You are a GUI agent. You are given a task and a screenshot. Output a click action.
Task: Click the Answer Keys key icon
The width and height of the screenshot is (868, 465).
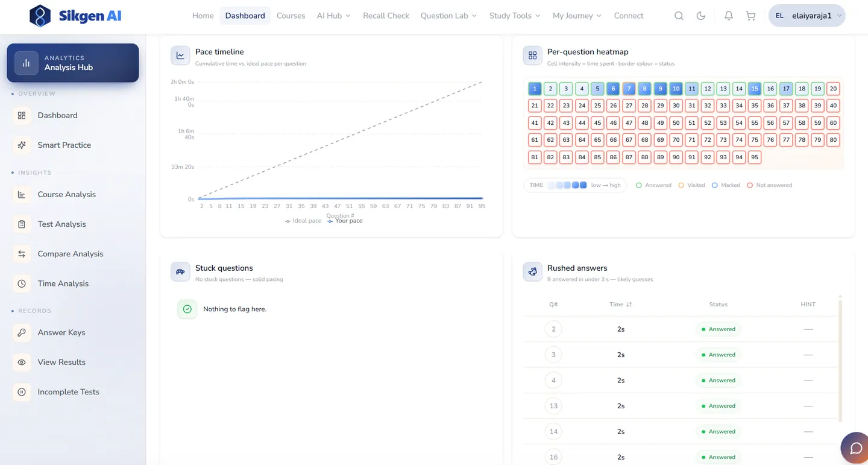tap(22, 332)
